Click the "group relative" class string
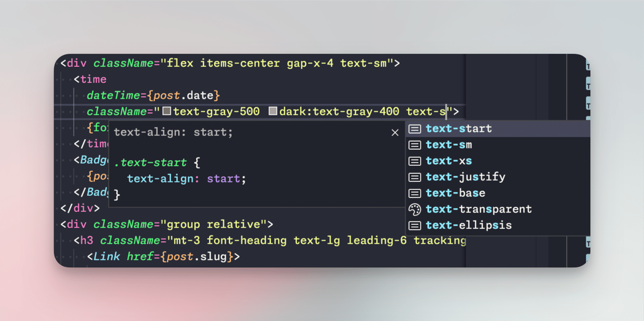The width and height of the screenshot is (644, 321). (214, 225)
